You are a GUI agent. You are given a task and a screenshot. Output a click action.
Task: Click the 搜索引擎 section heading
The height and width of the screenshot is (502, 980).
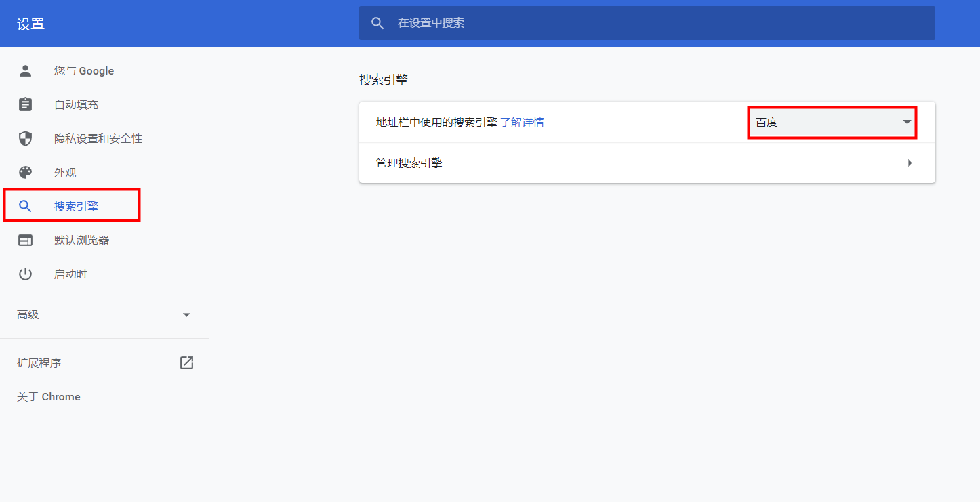[x=383, y=80]
